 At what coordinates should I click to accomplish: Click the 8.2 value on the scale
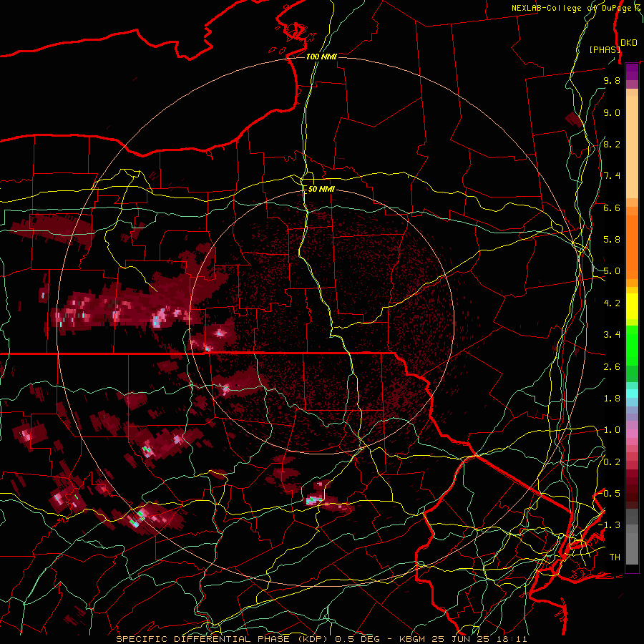pos(612,144)
